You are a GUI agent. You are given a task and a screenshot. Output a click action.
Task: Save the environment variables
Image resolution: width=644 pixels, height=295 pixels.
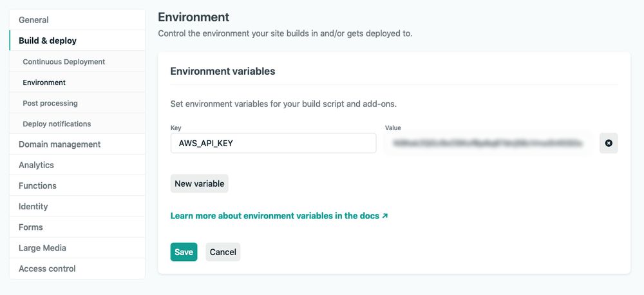pos(184,252)
